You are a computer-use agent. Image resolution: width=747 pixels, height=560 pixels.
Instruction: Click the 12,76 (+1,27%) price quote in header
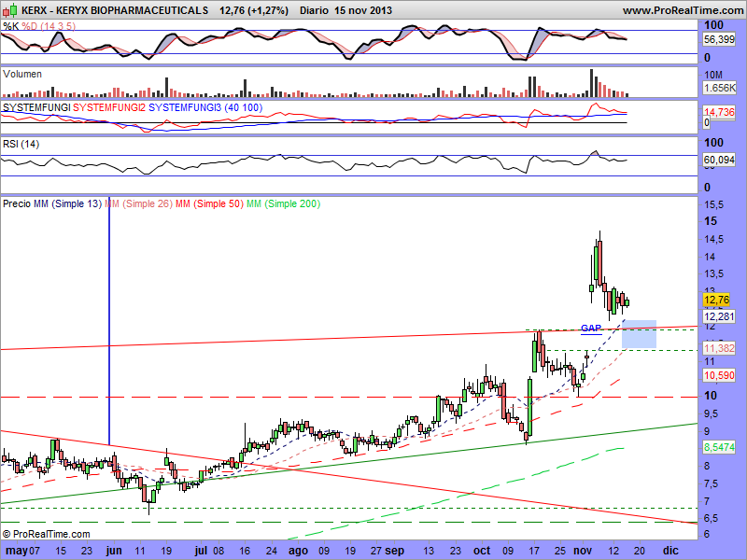coord(254,10)
